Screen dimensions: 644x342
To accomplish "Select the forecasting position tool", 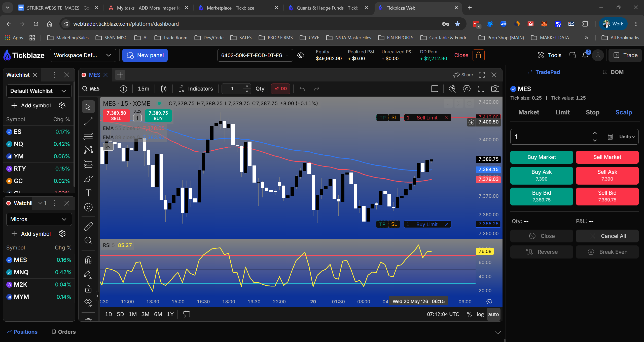I will tap(88, 164).
